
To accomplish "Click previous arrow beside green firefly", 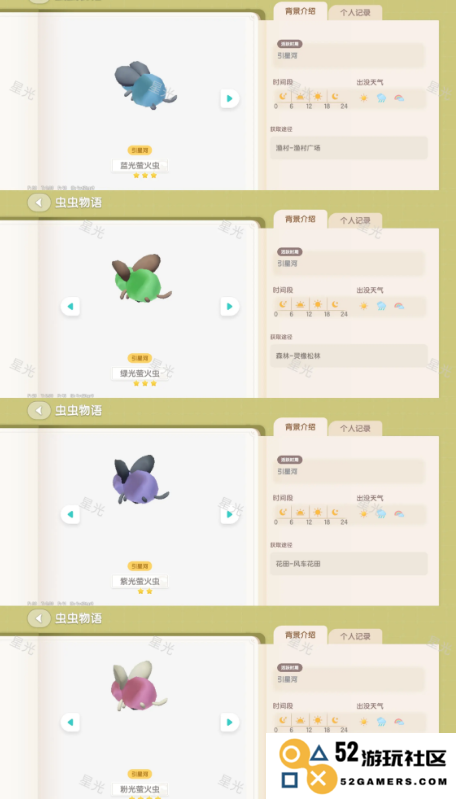I will click(x=70, y=306).
